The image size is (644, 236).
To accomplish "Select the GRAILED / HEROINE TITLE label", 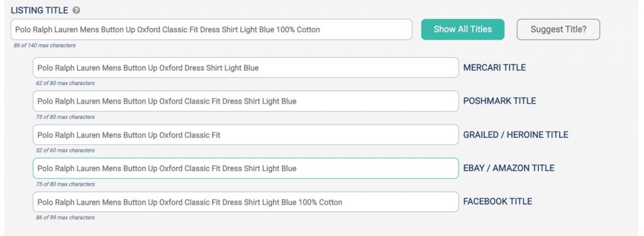I will coord(516,135).
